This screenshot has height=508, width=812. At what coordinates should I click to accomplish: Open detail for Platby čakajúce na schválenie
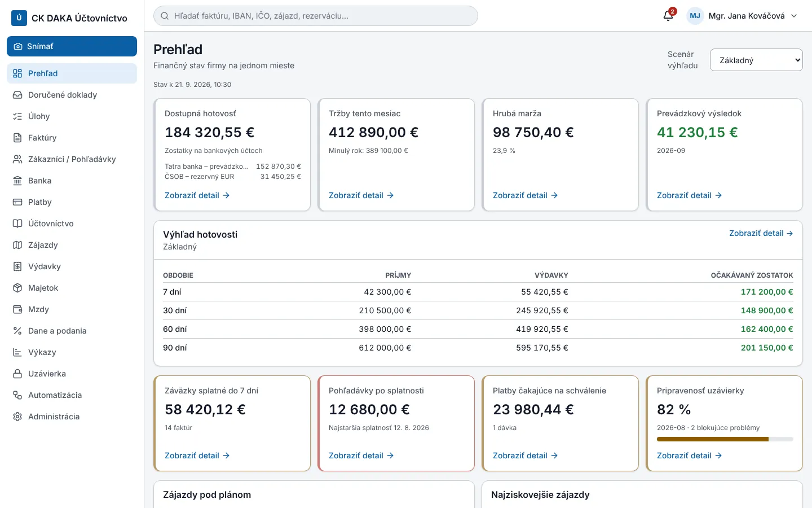pos(526,456)
